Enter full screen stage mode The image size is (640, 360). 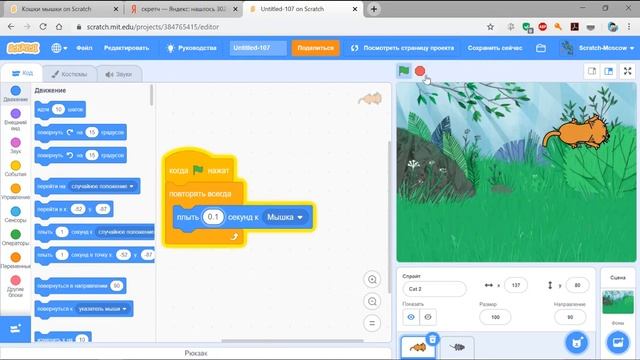coord(628,71)
